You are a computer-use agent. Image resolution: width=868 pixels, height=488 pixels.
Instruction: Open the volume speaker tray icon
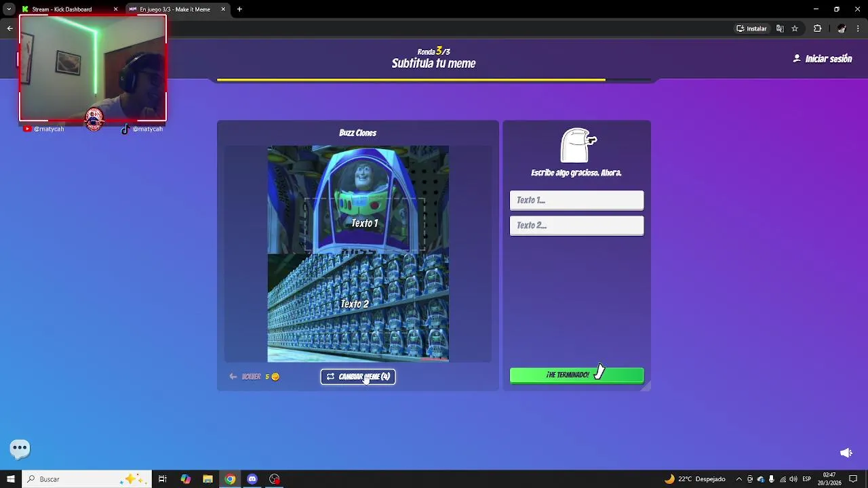click(x=793, y=479)
